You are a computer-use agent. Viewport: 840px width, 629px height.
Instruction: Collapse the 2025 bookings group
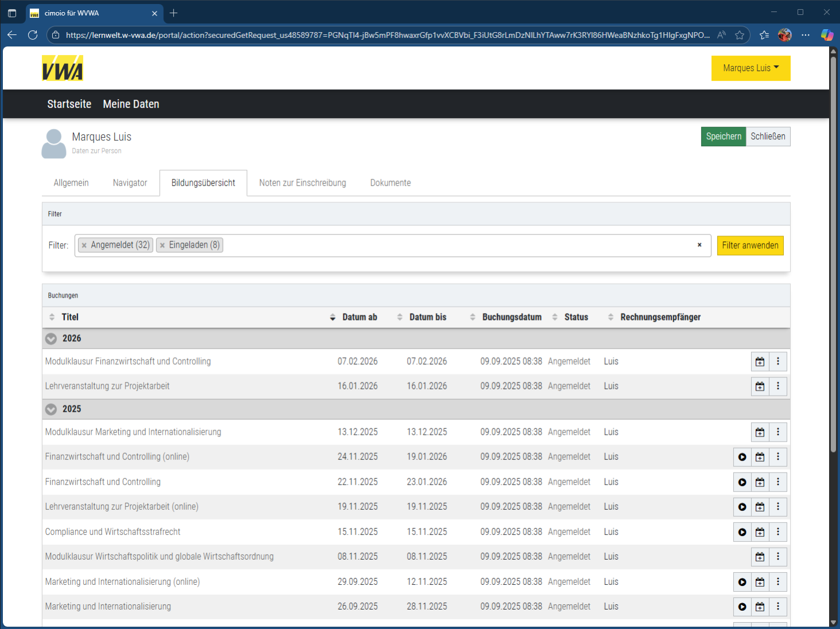click(51, 409)
